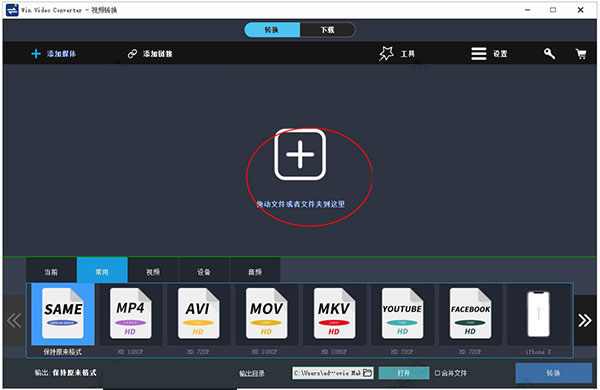This screenshot has width=600, height=390.
Task: Toggle the 合并文件 merge files checkbox
Action: point(437,373)
